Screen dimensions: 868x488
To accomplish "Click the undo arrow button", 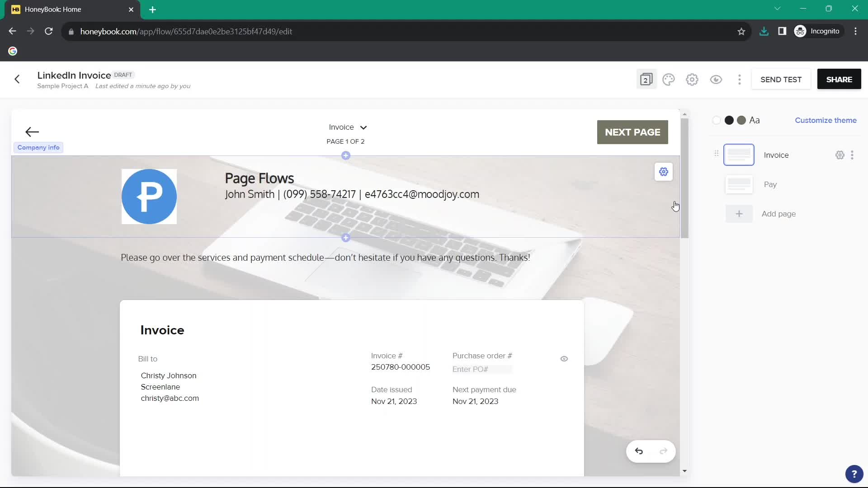I will point(639,451).
